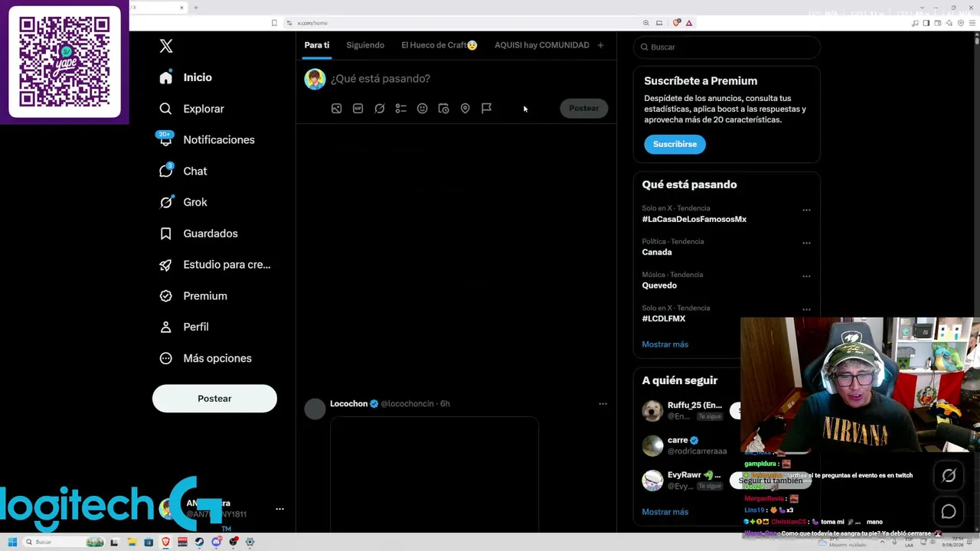The height and width of the screenshot is (551, 980).
Task: Open Grok image generation icon in composer
Action: [379, 109]
